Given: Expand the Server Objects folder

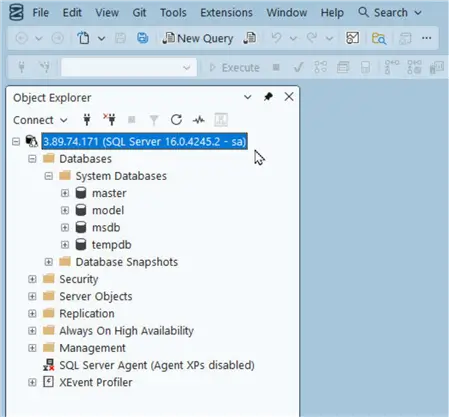Looking at the screenshot, I should [32, 296].
